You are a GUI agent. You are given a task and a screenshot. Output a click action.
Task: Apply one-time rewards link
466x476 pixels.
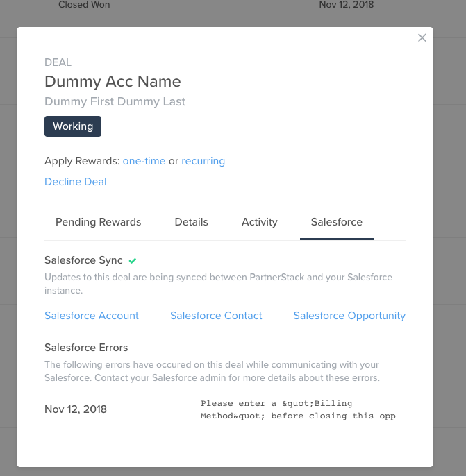click(144, 161)
